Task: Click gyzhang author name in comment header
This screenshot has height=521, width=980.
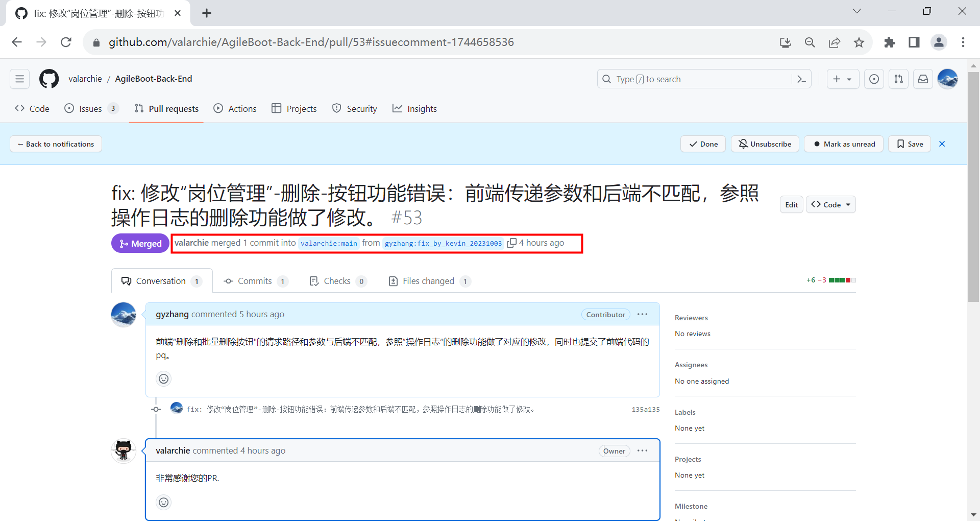Action: coord(172,314)
